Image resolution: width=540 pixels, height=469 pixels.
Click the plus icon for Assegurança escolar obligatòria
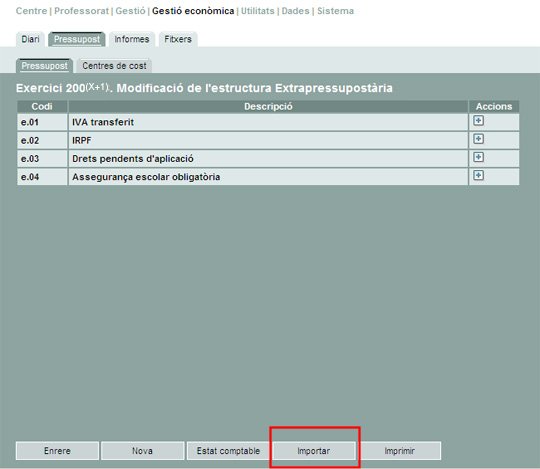[x=478, y=175]
